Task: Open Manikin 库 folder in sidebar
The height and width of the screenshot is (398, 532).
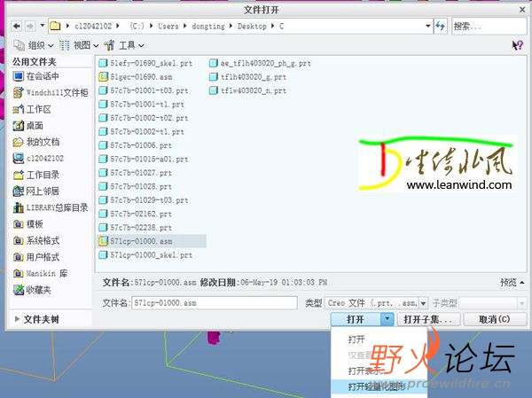Action: tap(40, 273)
